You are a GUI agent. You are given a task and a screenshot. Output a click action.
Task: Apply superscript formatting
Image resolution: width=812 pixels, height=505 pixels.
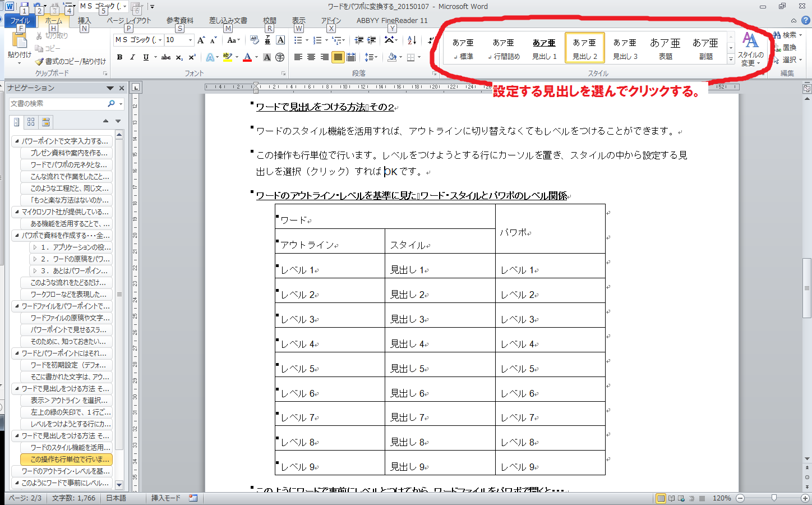click(x=192, y=57)
